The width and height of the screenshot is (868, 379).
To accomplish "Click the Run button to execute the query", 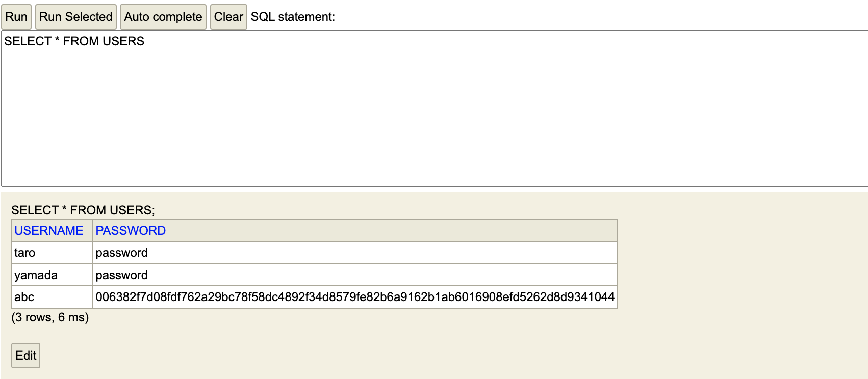I will 16,16.
